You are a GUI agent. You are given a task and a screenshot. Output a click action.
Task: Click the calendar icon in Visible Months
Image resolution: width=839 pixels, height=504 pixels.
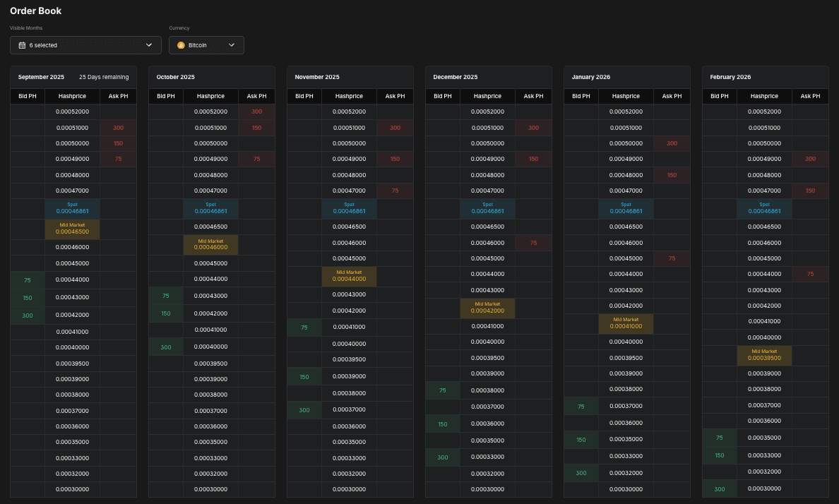click(22, 45)
